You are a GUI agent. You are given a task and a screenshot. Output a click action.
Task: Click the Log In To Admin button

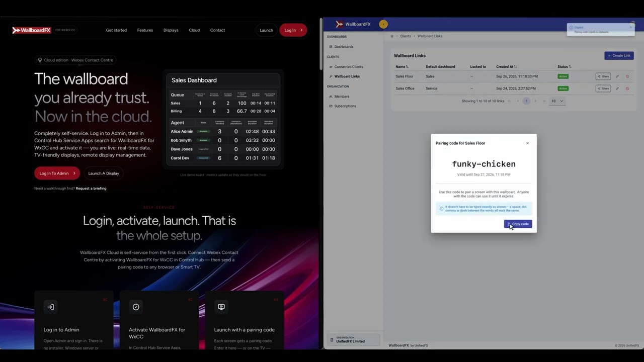point(57,173)
